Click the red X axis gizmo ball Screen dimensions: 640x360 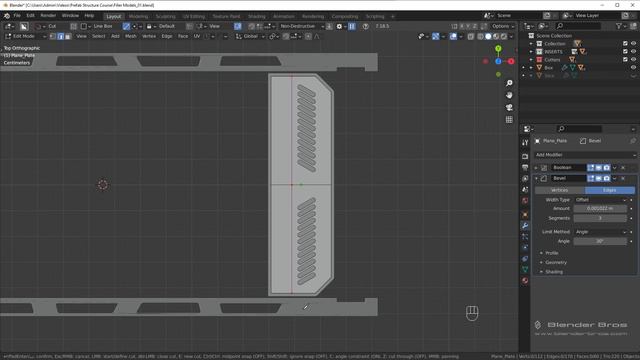[511, 61]
